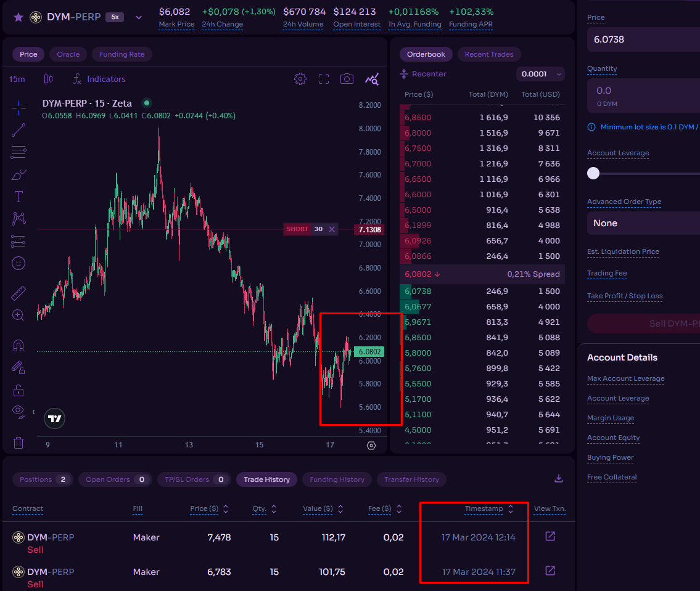
Task: Click the Account Leverage slider handle
Action: (x=593, y=173)
